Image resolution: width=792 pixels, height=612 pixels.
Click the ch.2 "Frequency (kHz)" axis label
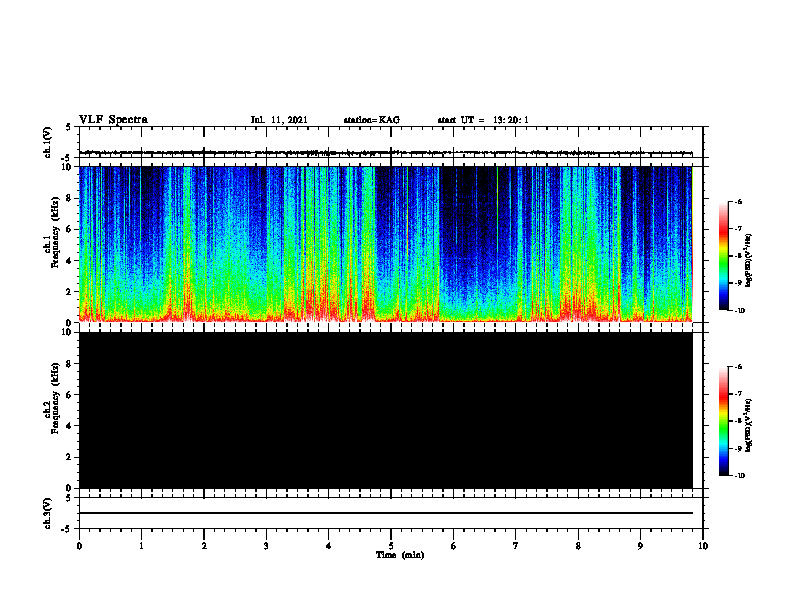tap(55, 398)
